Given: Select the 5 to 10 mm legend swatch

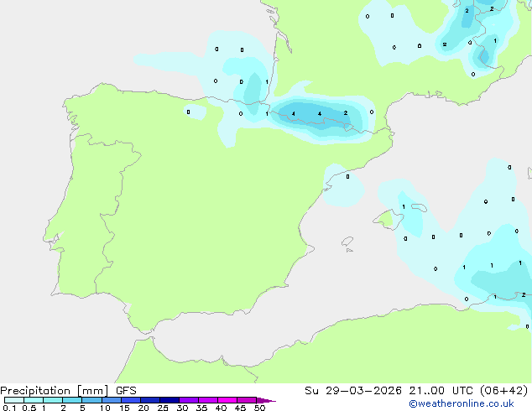Looking at the screenshot, I should coord(91,400).
